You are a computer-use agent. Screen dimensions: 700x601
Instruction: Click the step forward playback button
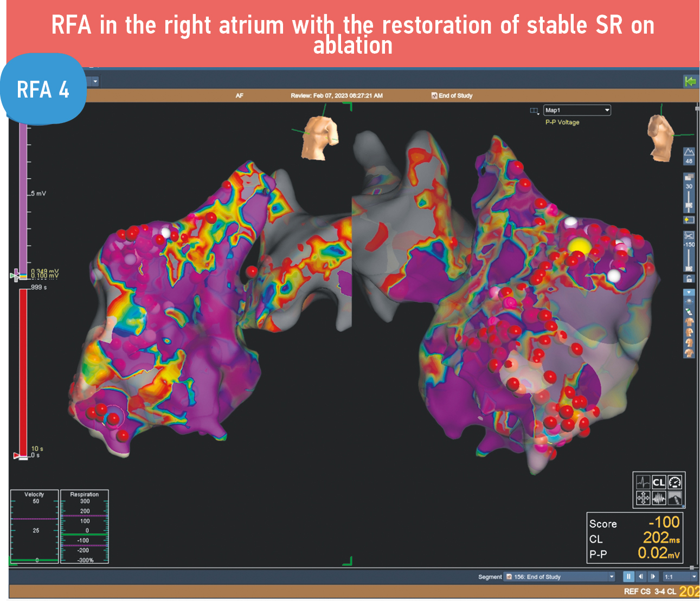653,577
